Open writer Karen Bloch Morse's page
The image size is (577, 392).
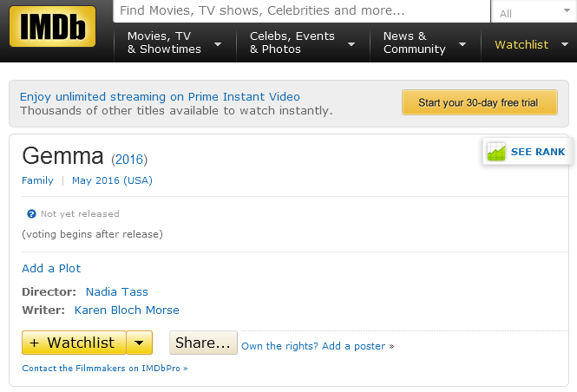pyautogui.click(x=127, y=310)
